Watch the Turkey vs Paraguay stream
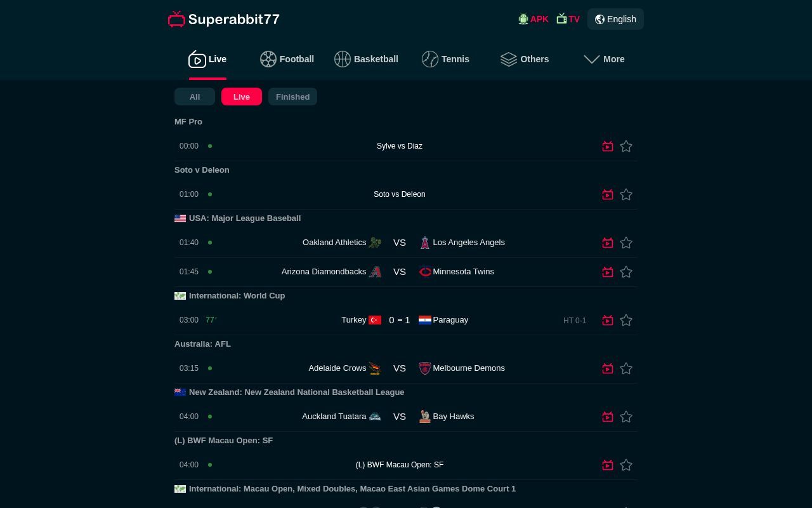Screen dimensions: 812x508 pyautogui.click(x=608, y=320)
